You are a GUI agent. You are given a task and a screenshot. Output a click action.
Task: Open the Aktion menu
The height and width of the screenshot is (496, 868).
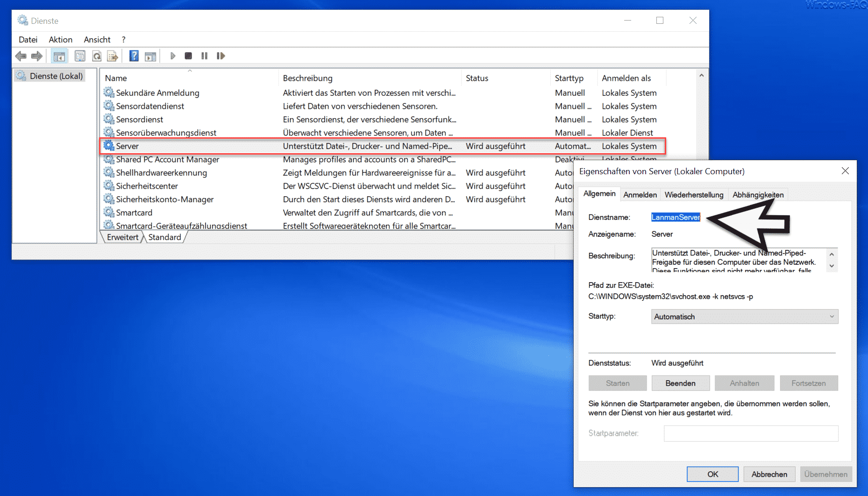[x=60, y=40]
